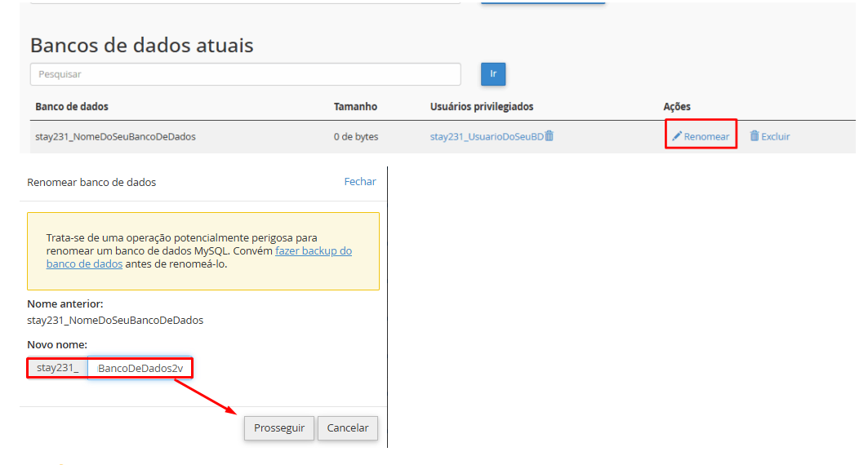
Task: Click previous name text under Nome anterior
Action: click(x=115, y=320)
